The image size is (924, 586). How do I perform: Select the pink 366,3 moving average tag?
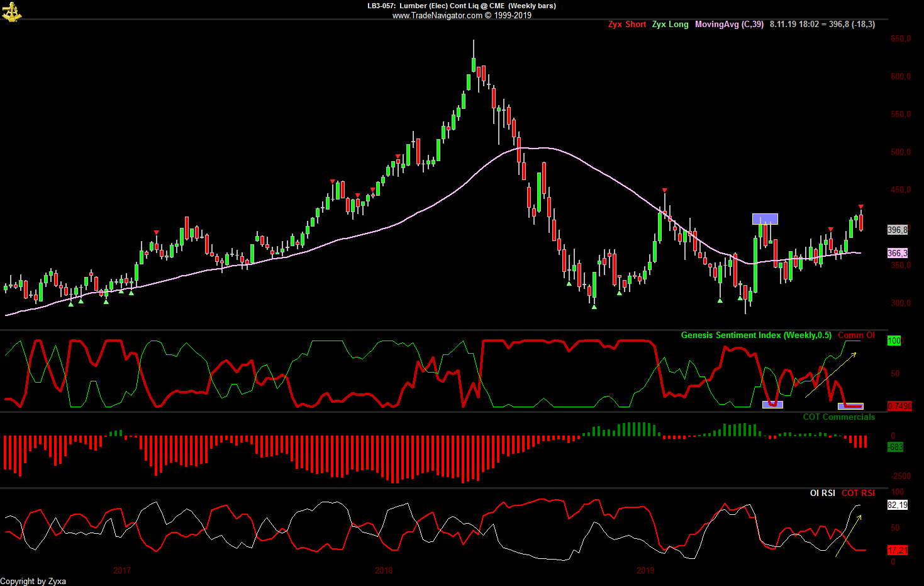[898, 253]
